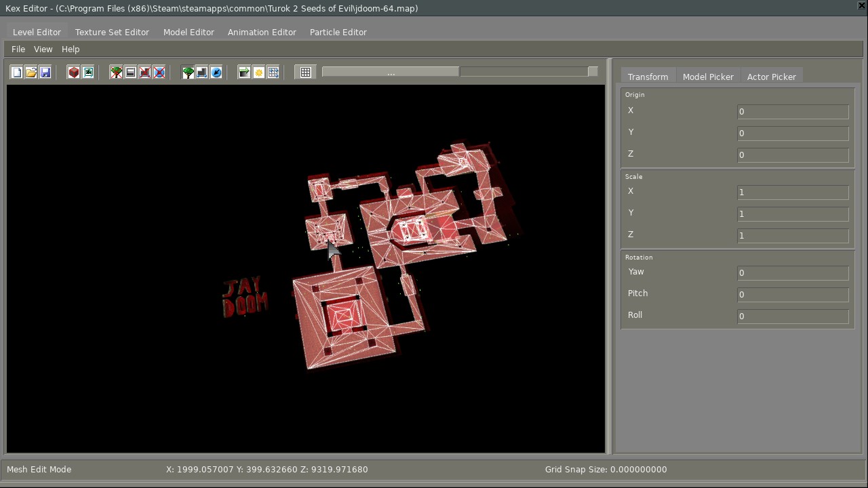The height and width of the screenshot is (488, 868).
Task: Open the Help menu
Action: coord(71,49)
